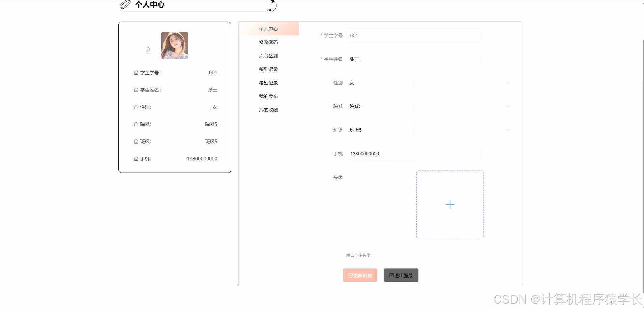Click the home icon beside 院系 label
Image resolution: width=644 pixels, height=310 pixels.
pyautogui.click(x=136, y=124)
